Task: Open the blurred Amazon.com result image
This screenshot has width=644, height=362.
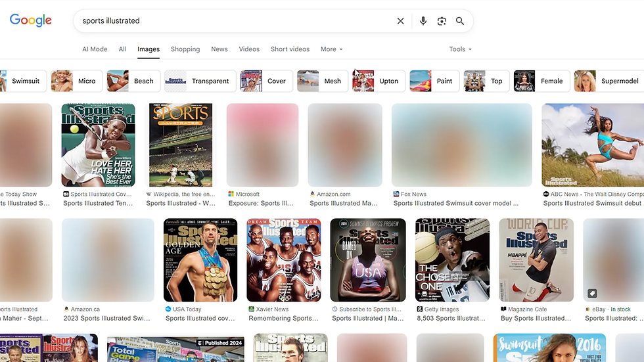Action: point(345,145)
